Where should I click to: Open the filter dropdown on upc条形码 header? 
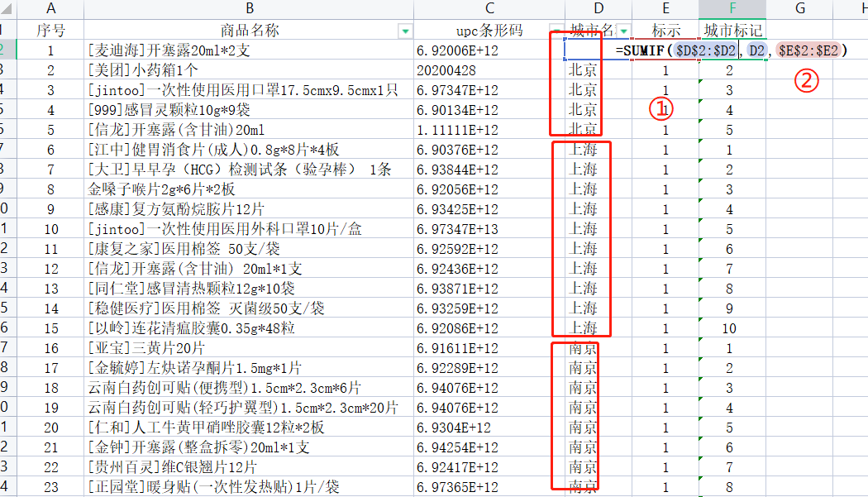pyautogui.click(x=556, y=31)
